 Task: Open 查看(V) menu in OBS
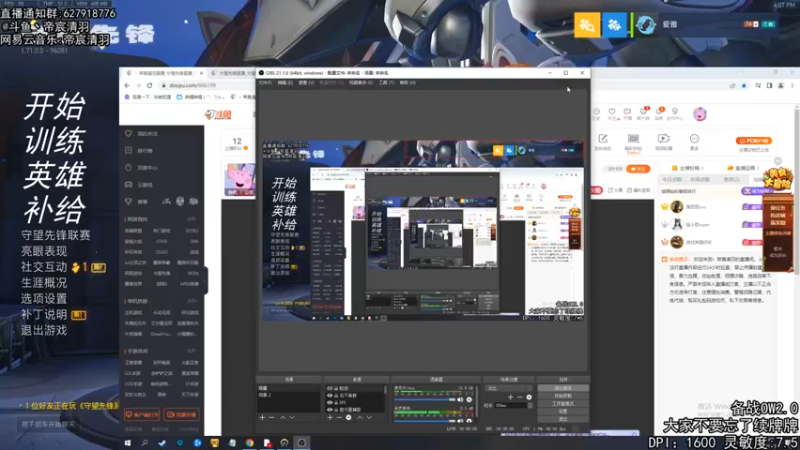[x=306, y=82]
